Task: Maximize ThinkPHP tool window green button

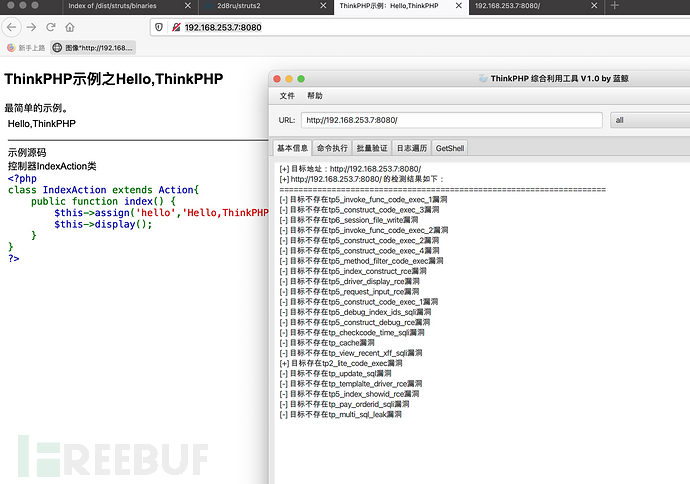Action: 301,79
